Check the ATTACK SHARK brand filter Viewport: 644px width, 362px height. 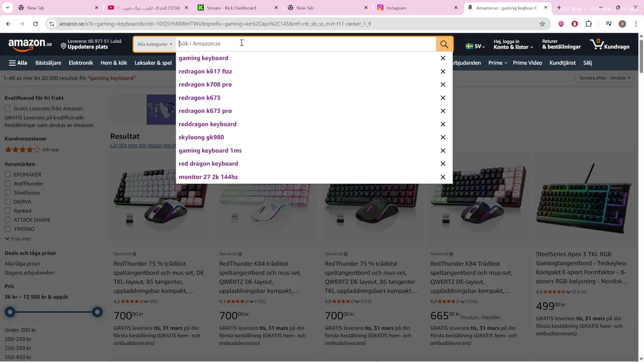tap(8, 220)
